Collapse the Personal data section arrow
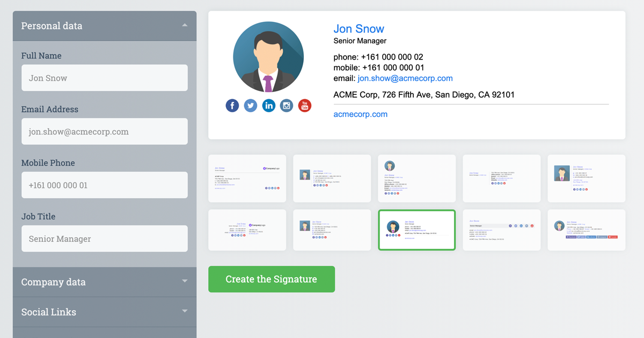Image resolution: width=644 pixels, height=338 pixels. point(185,26)
